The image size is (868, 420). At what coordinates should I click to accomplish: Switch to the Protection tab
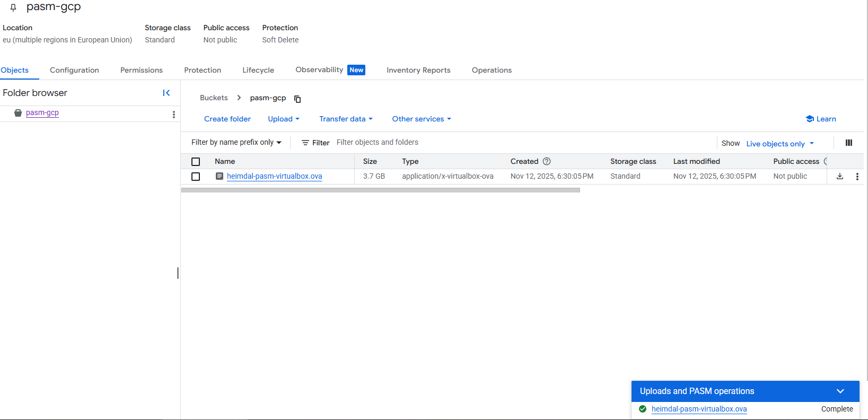click(203, 70)
